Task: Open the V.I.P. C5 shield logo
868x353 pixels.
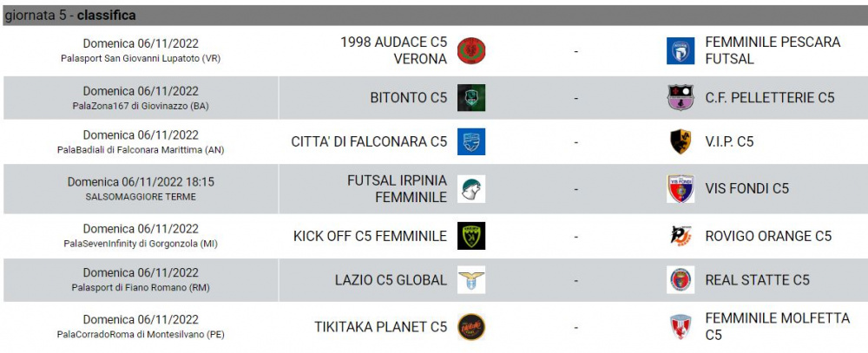Action: click(681, 141)
